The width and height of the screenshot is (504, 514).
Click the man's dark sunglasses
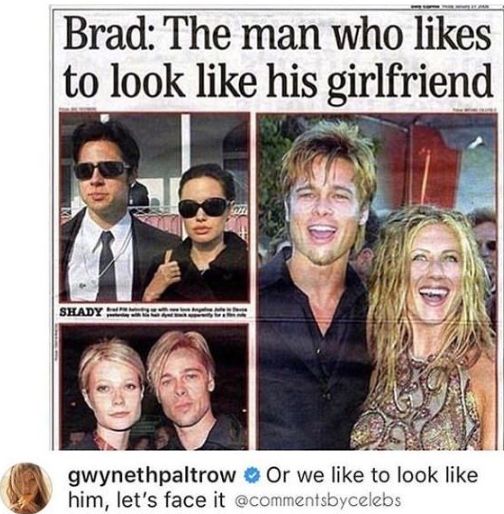(101, 170)
